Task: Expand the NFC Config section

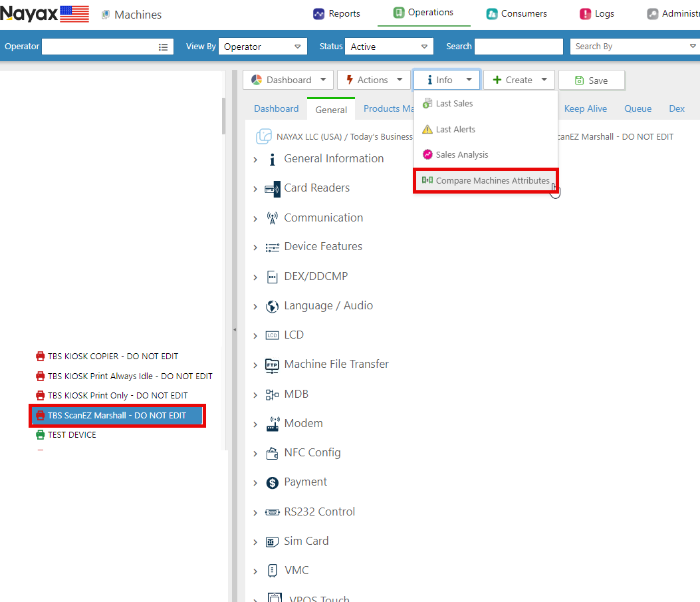Action: (x=255, y=454)
